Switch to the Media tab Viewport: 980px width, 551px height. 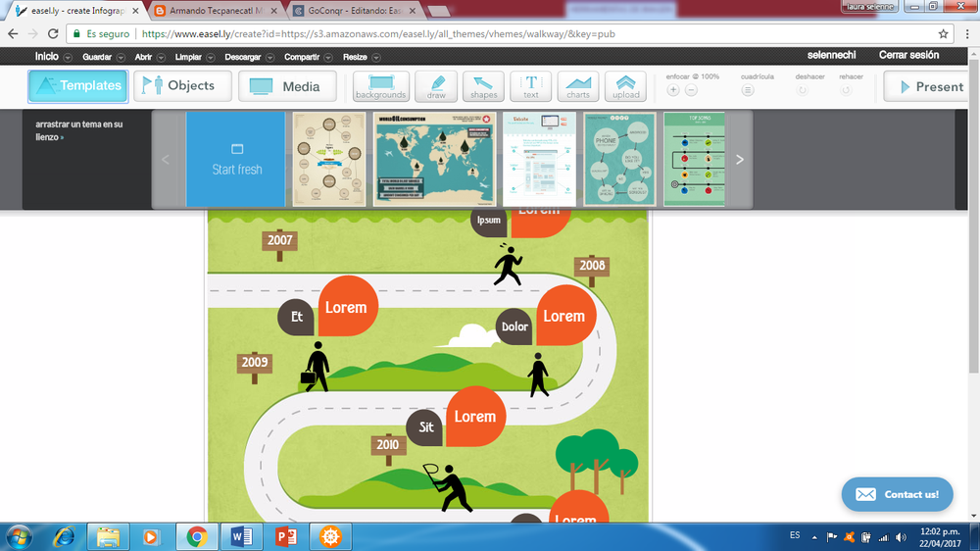[x=287, y=86]
